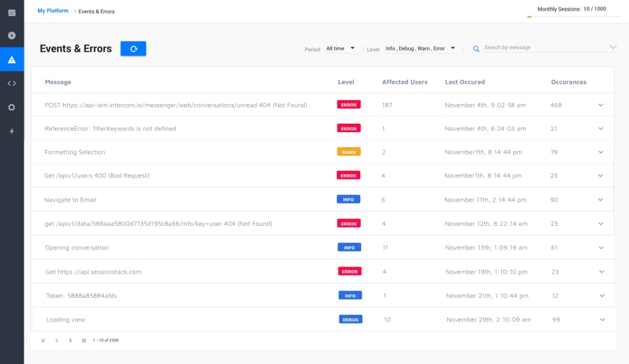
Task: Click the blue refresh button
Action: click(x=133, y=48)
